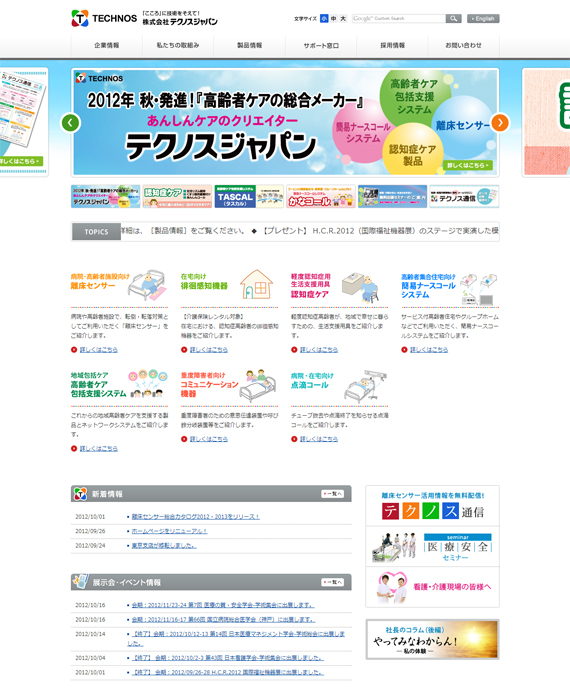Click the 簡易ナースコールシステム illustration

point(479,289)
